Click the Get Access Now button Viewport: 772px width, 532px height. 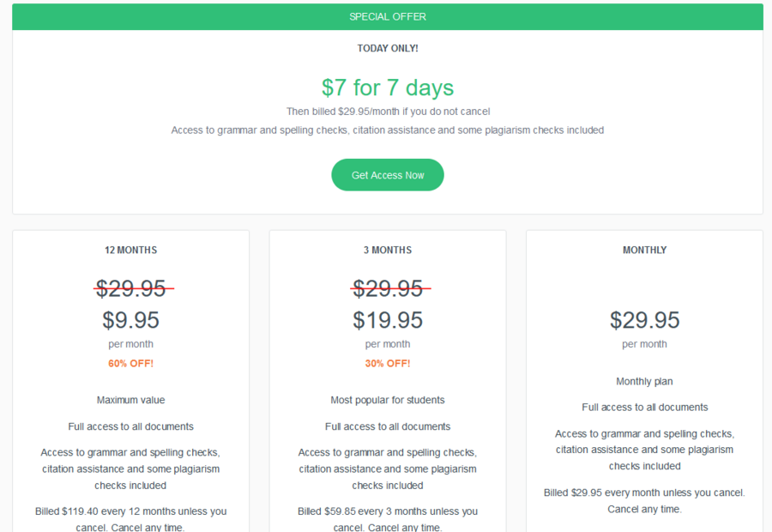(x=388, y=175)
